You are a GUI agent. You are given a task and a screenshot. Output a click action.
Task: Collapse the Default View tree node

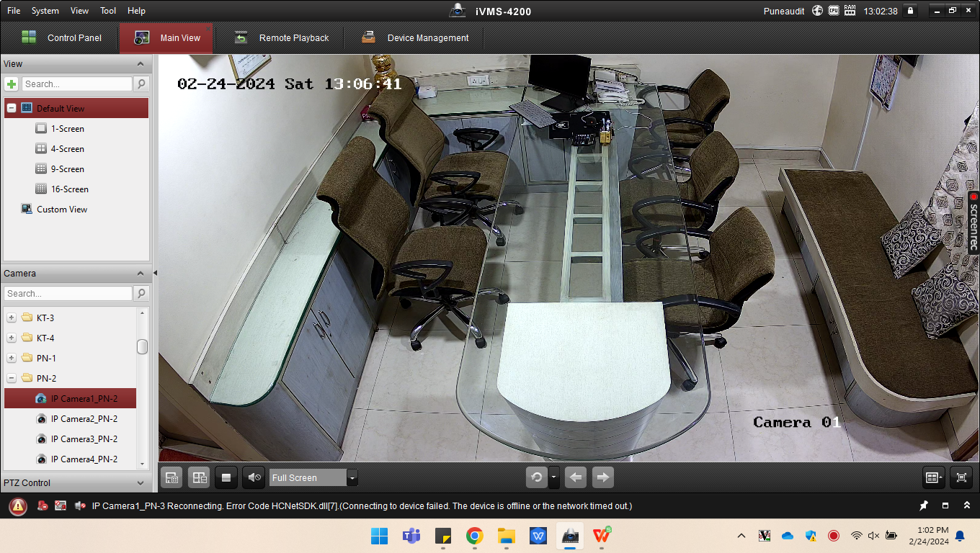[12, 108]
